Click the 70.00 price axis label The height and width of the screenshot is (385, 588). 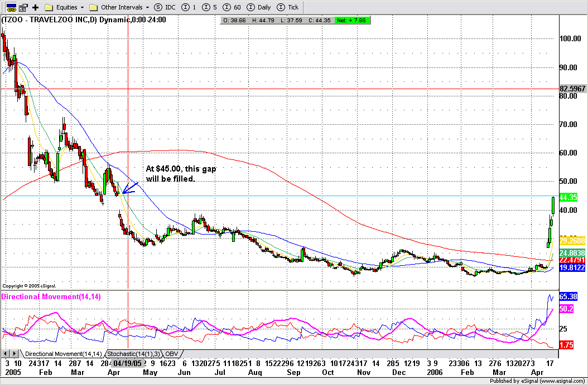568,124
